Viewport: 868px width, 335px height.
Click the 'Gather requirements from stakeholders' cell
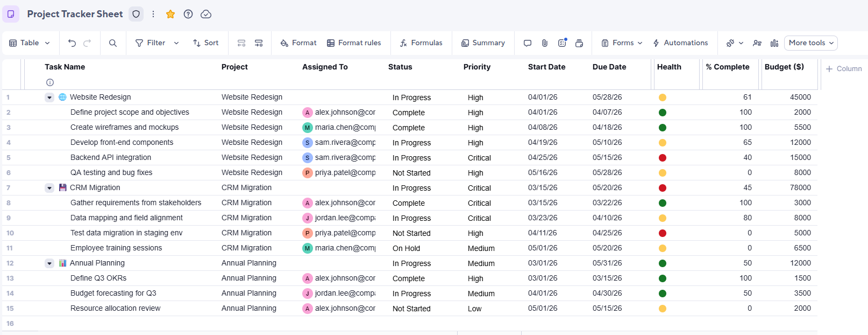(136, 203)
